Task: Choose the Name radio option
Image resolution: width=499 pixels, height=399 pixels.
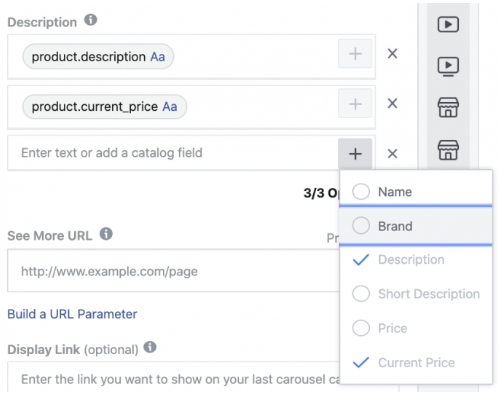Action: 361,192
